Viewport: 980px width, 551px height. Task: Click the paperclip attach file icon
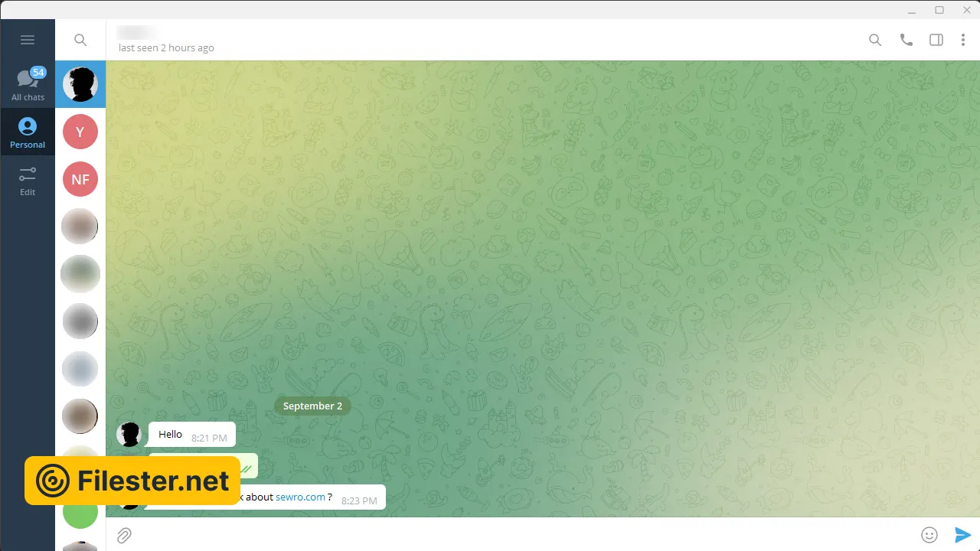coord(124,535)
